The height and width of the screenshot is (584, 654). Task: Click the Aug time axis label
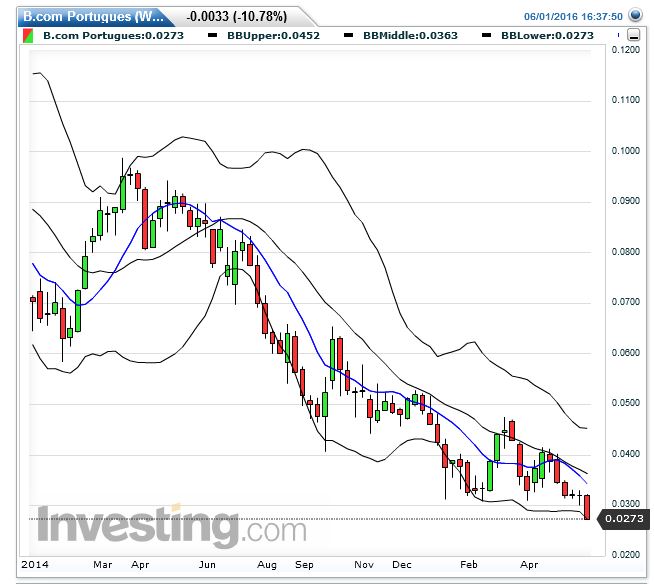(x=267, y=565)
